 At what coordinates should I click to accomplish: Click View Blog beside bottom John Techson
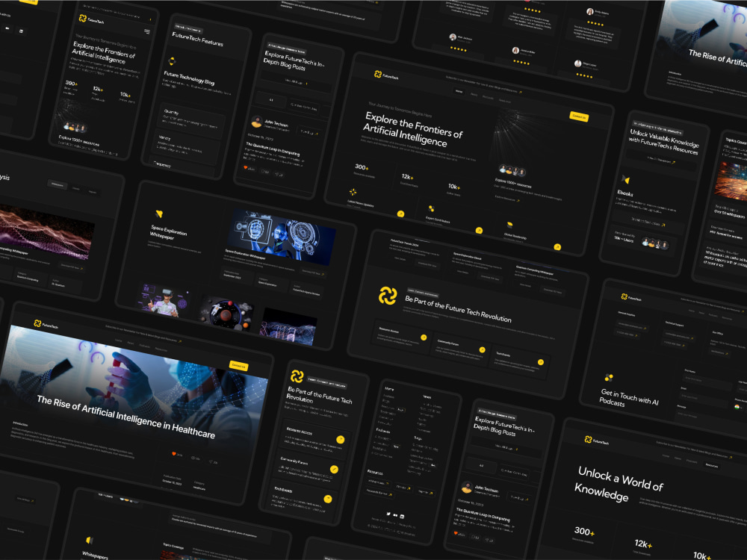pyautogui.click(x=518, y=497)
